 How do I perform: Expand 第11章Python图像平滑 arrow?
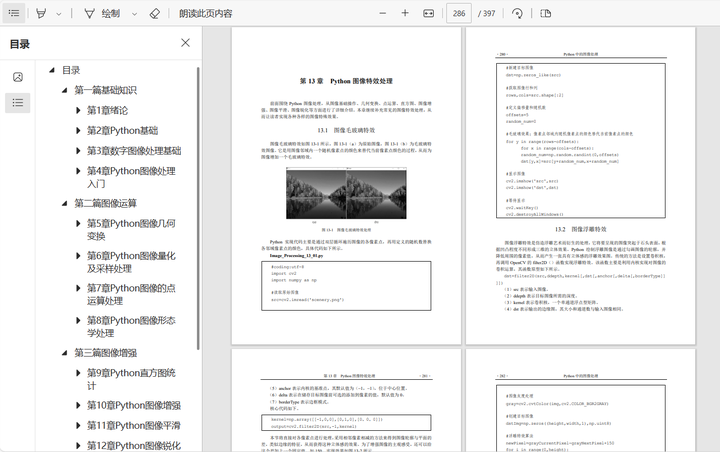(78, 425)
